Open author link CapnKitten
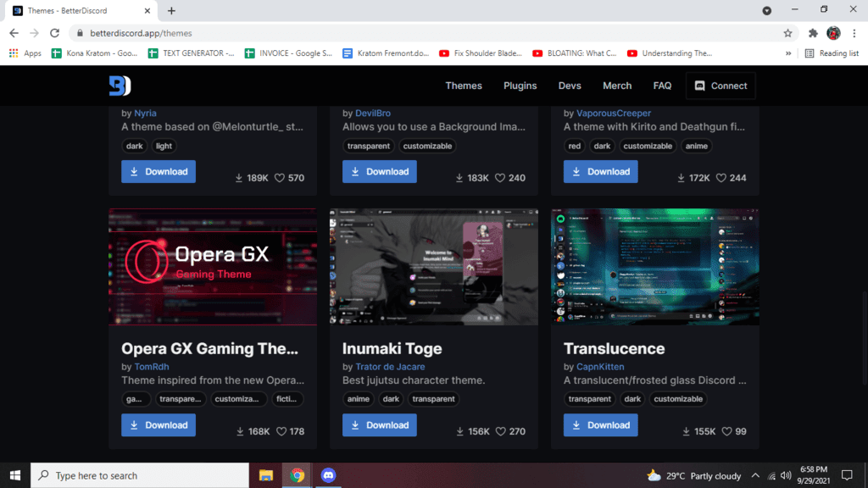 pos(600,367)
